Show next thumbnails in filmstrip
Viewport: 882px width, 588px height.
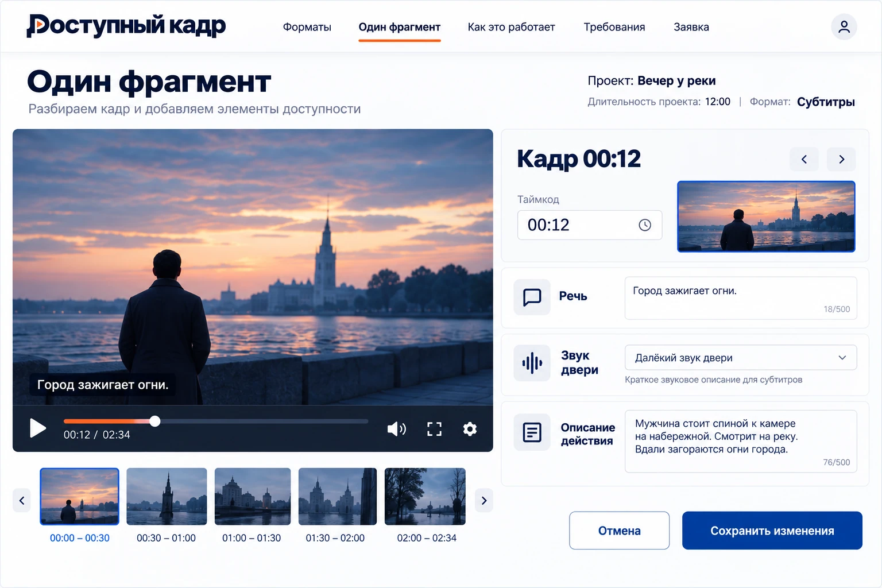point(484,500)
